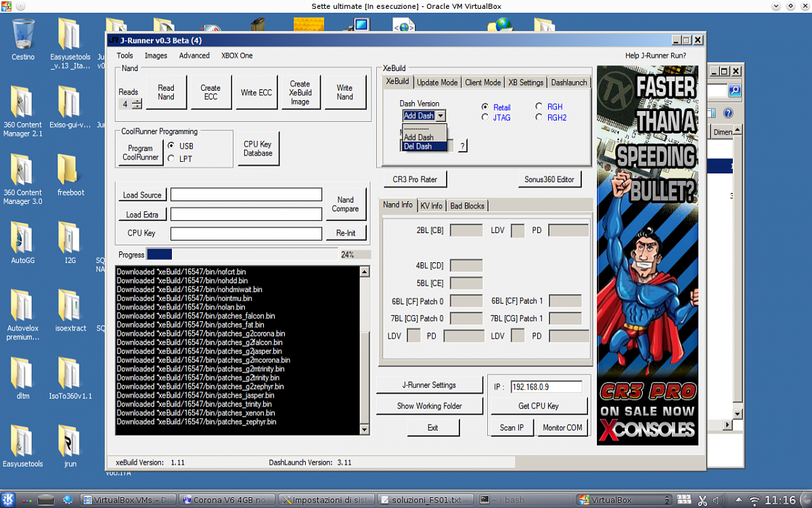
Task: Open the Autovelox premium folder icon
Action: click(x=22, y=305)
